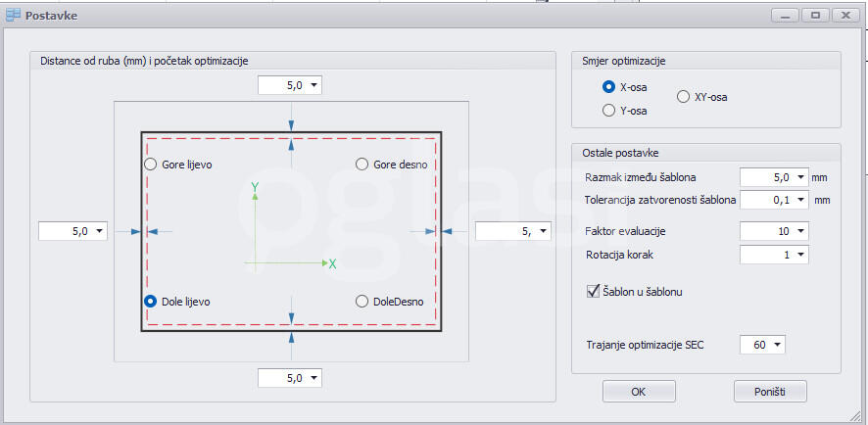
Task: Select the Gore desno start corner
Action: pyautogui.click(x=362, y=165)
